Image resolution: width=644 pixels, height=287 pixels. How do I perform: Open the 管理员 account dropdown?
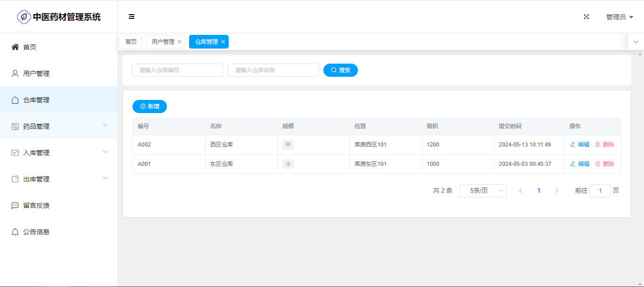point(619,17)
